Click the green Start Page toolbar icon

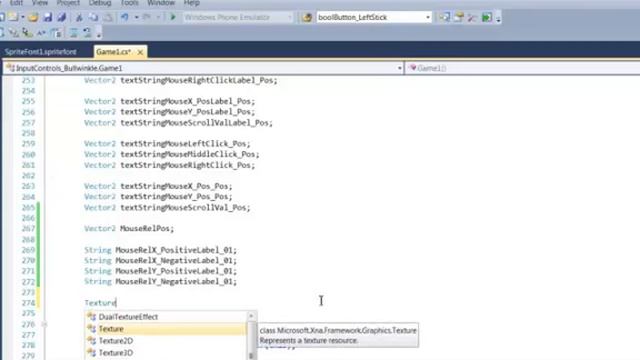click(x=487, y=18)
